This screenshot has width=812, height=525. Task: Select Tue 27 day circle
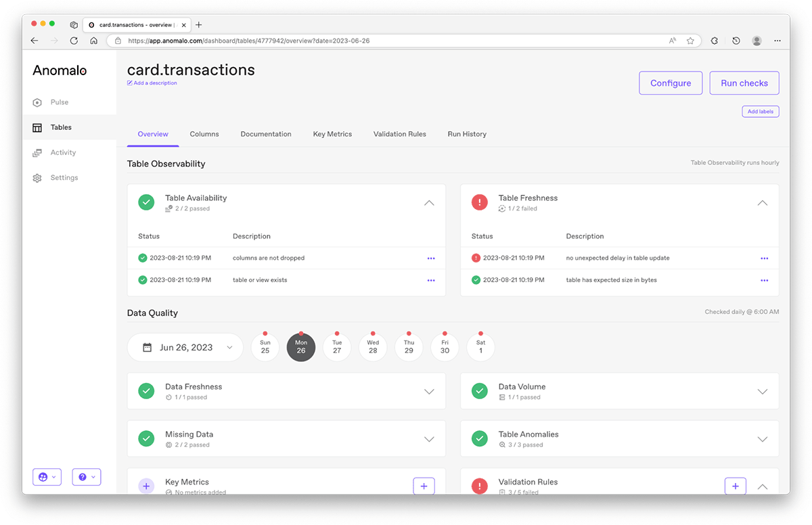(x=337, y=347)
